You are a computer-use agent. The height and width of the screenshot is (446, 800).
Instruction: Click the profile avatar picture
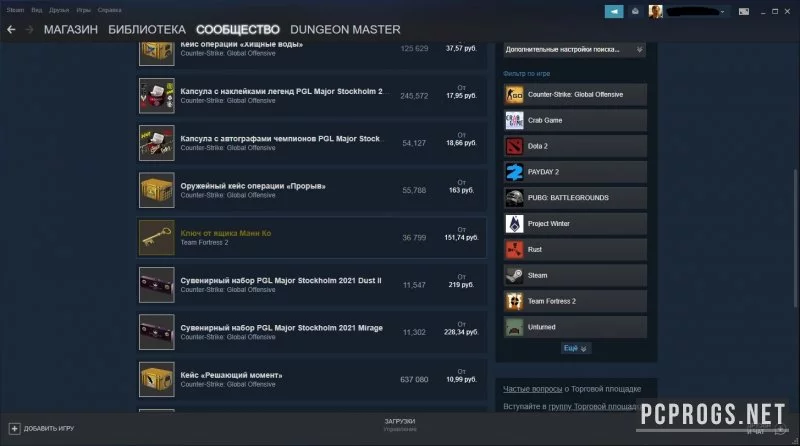(x=656, y=11)
